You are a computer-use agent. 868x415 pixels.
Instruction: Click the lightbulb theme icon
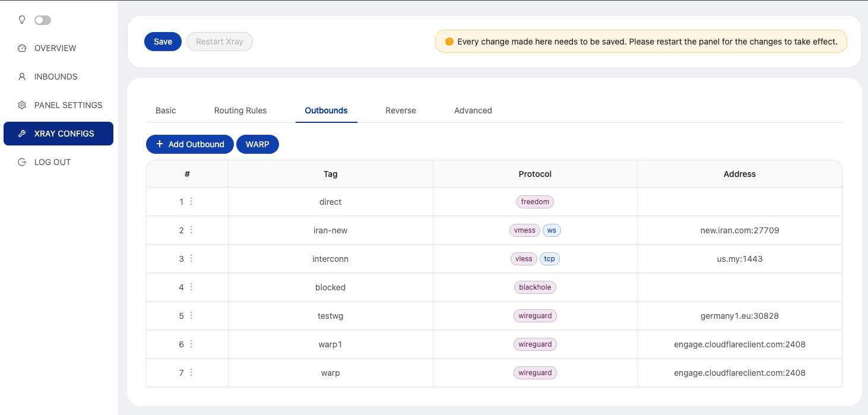(22, 20)
